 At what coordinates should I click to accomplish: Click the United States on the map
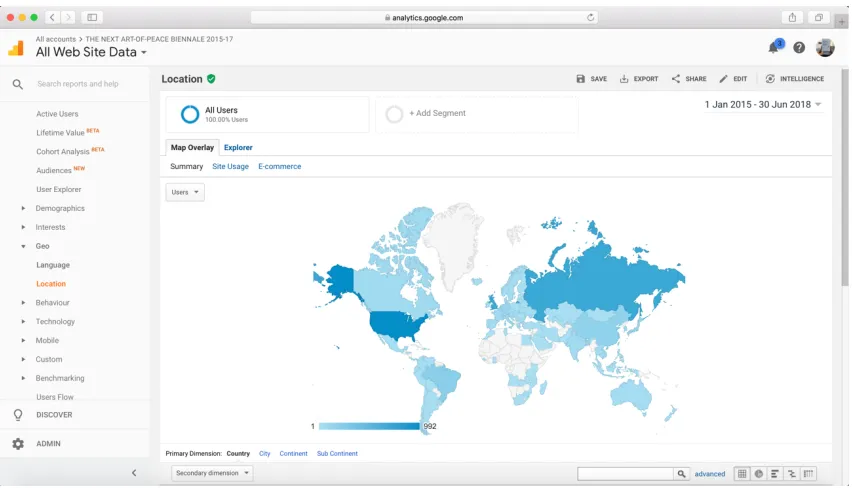click(397, 324)
